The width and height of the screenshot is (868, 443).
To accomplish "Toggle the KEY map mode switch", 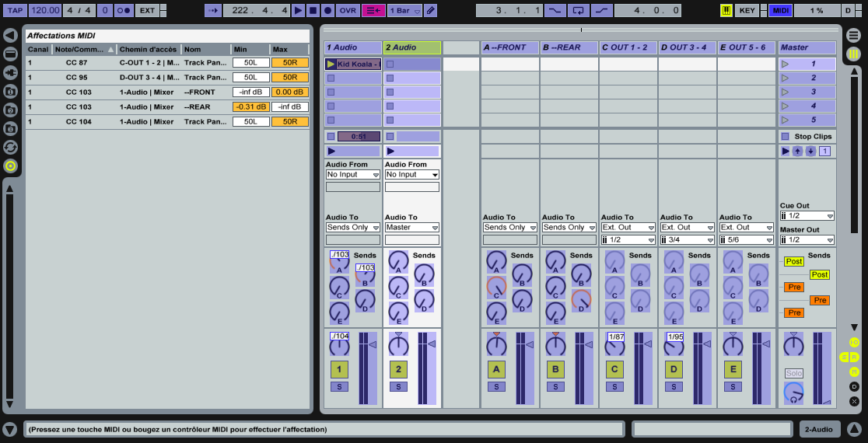I will (747, 10).
